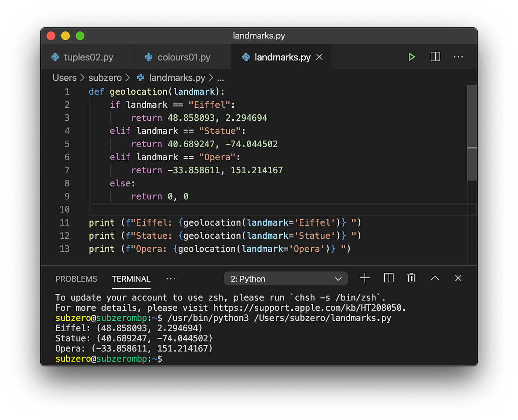Close the terminal panel with the X icon
Image resolution: width=518 pixels, height=420 pixels.
point(458,278)
